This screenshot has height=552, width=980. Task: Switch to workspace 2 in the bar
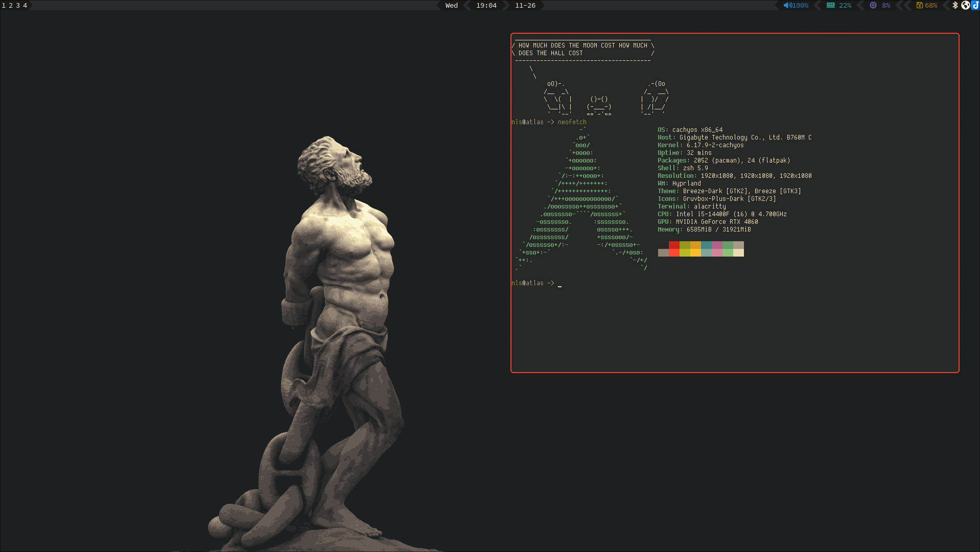(11, 6)
